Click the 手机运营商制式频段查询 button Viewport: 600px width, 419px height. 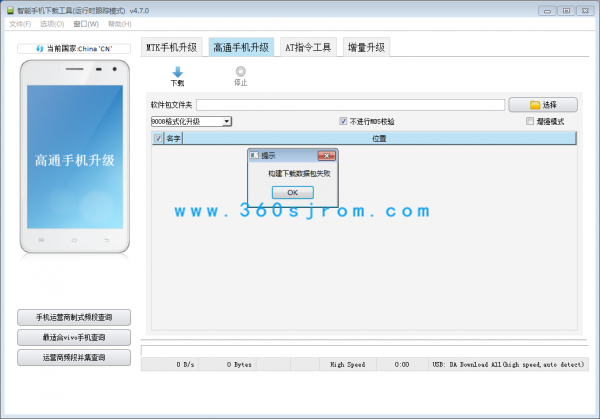tap(74, 317)
